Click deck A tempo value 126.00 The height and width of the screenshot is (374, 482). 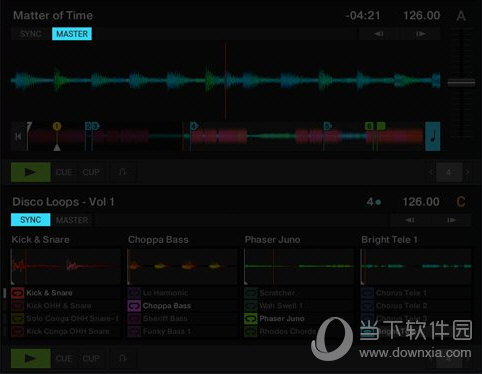[x=422, y=15]
